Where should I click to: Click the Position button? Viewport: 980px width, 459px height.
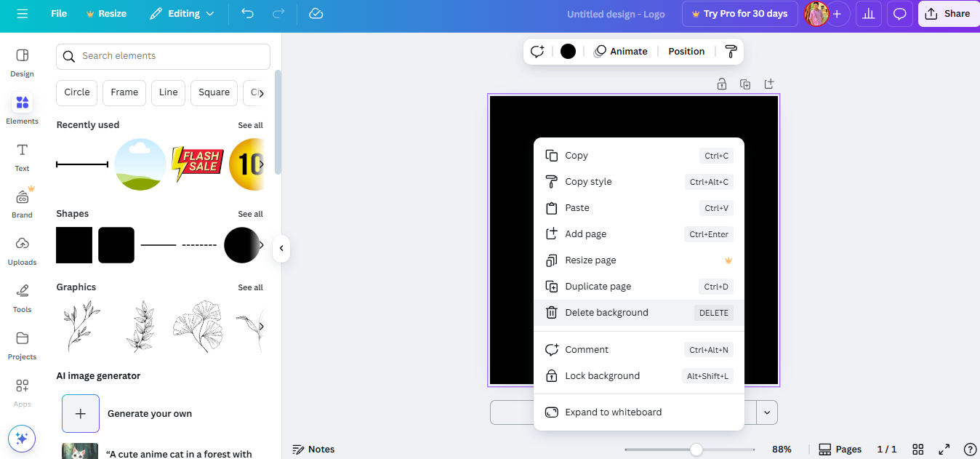point(686,51)
